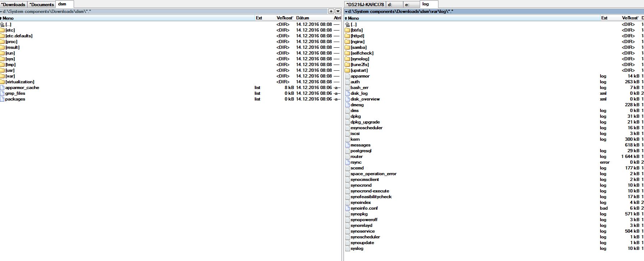The width and height of the screenshot is (644, 261).
Task: Switch to the *Documents tab
Action: point(41,5)
